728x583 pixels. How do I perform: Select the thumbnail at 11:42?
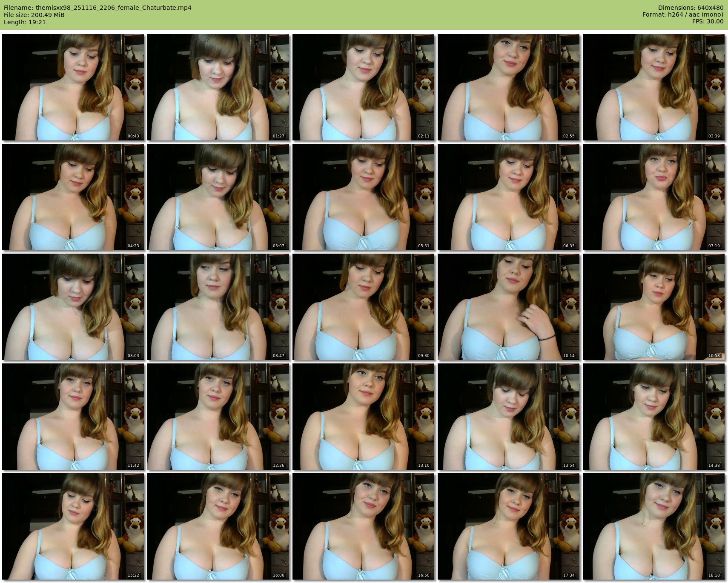click(73, 417)
